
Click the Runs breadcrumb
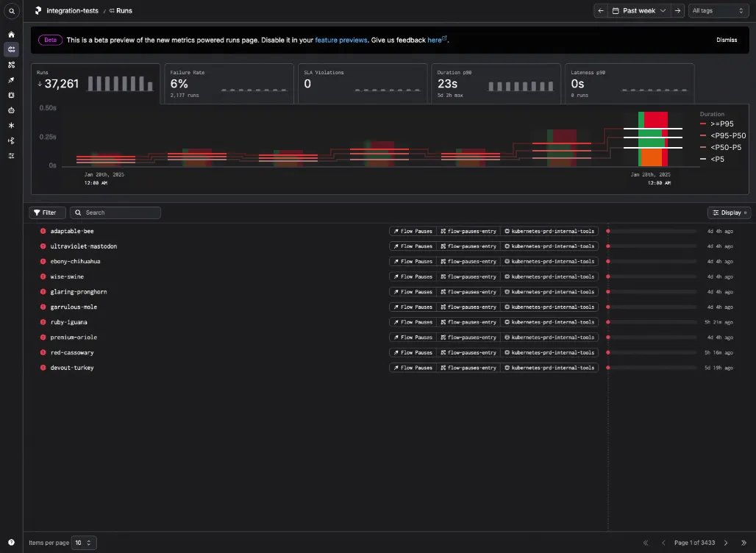click(x=121, y=10)
